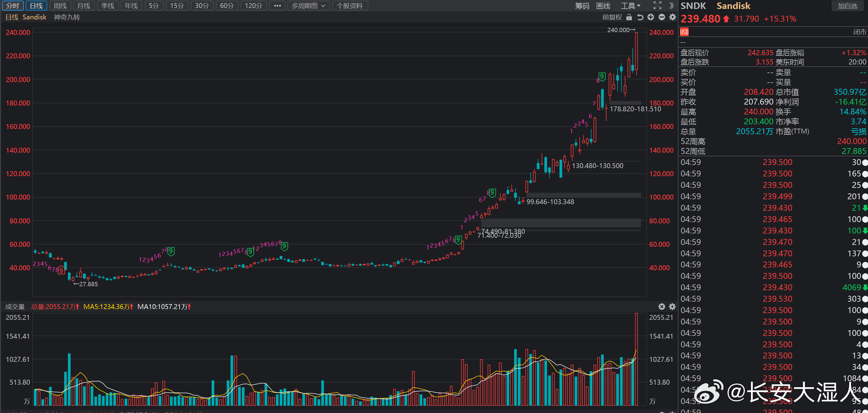Open K-line chart settings gear
The image size is (868, 413).
673,17
